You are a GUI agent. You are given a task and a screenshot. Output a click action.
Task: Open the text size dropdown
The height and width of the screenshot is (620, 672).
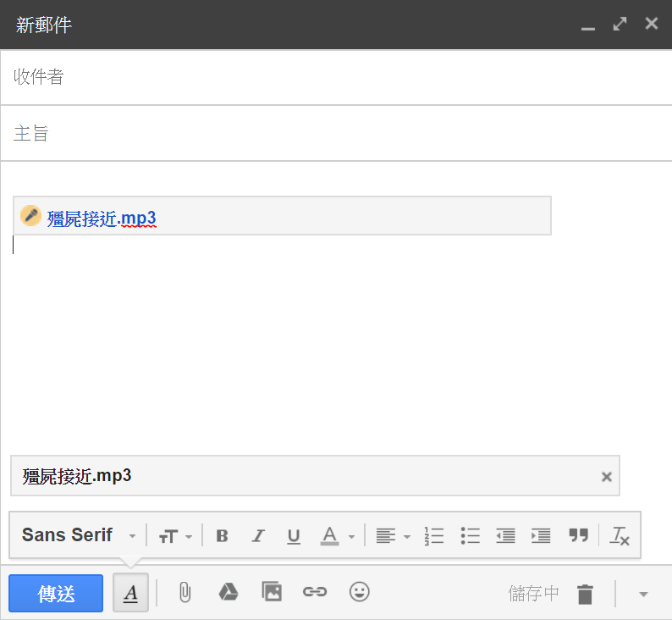point(175,535)
